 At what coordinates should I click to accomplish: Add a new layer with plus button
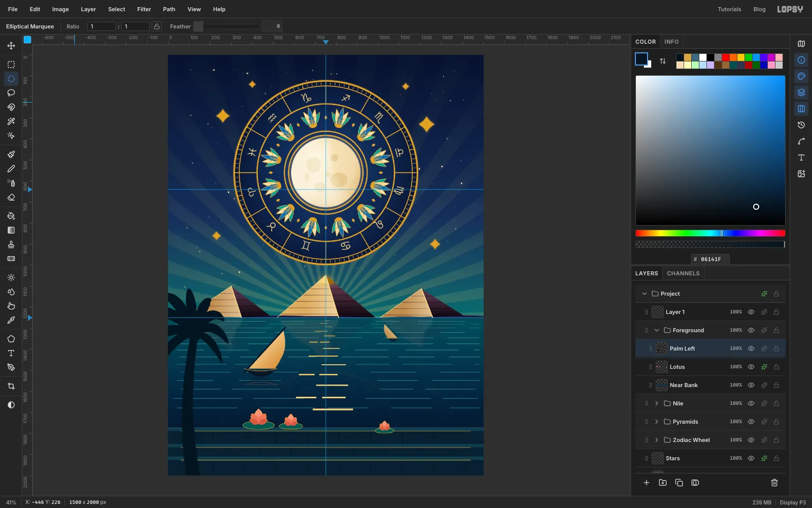coord(647,483)
